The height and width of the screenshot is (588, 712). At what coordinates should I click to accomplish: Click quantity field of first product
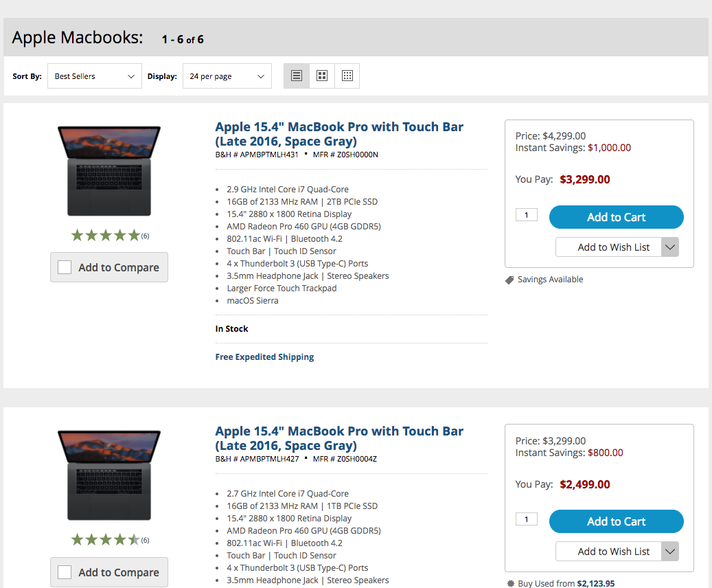tap(527, 215)
